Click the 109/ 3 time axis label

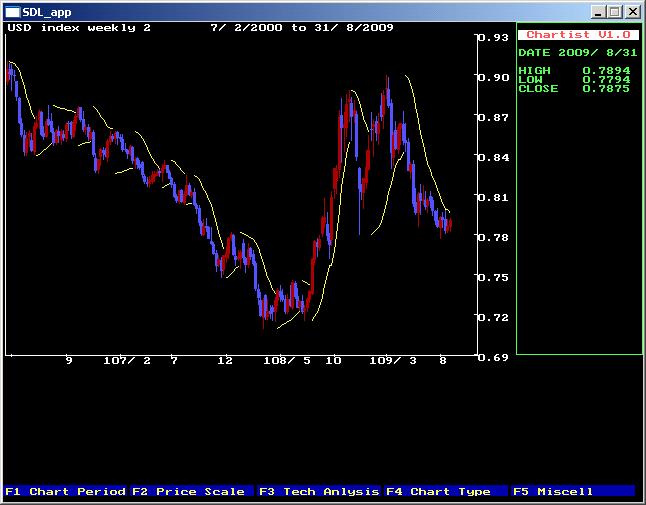tap(393, 361)
